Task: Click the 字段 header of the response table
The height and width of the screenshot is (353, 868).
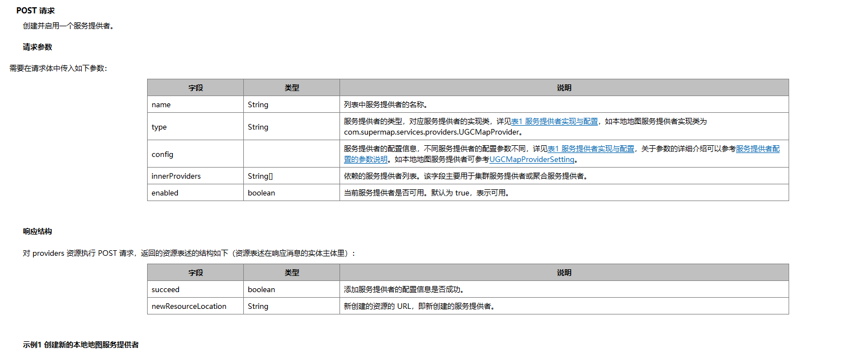Action: [x=195, y=272]
